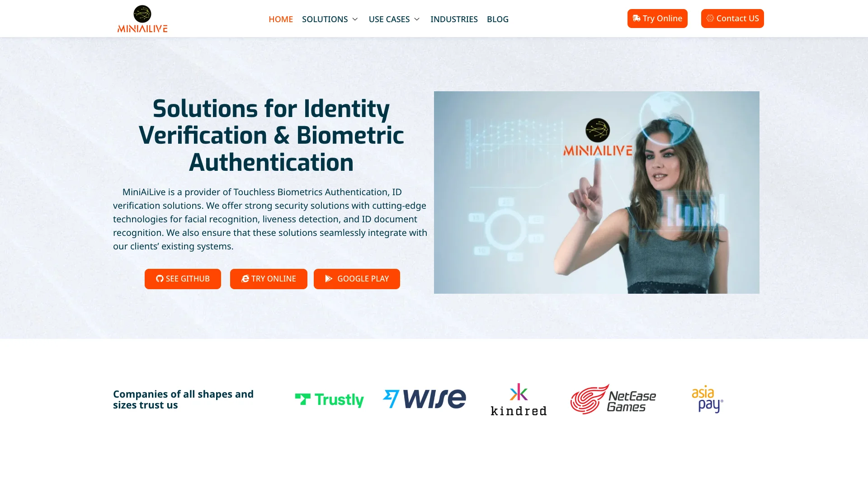Click the GOOGLE PLAY play icon

[x=329, y=278]
